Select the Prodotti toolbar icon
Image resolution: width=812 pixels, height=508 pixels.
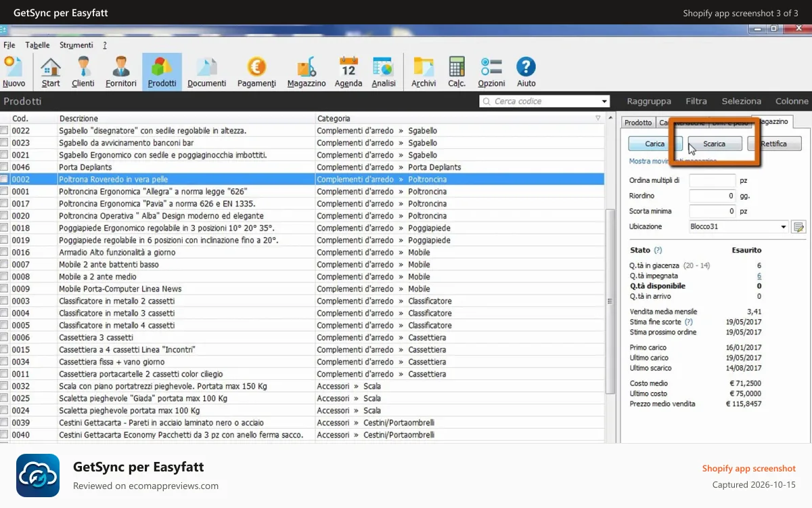tap(162, 72)
